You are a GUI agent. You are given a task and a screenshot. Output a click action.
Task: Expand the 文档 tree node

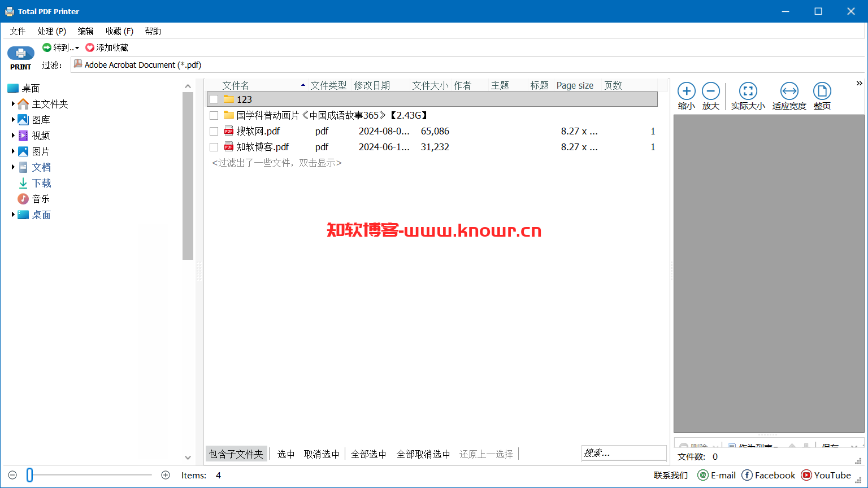[13, 167]
